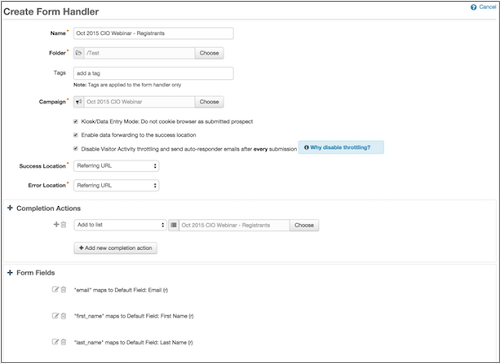Open the Error Location dropdown
The width and height of the screenshot is (500, 364).
click(116, 185)
